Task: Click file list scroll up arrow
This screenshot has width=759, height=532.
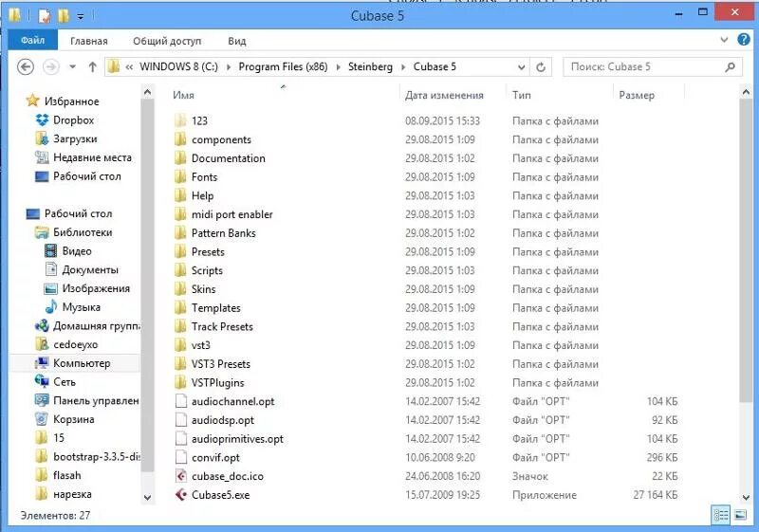Action: [x=746, y=91]
